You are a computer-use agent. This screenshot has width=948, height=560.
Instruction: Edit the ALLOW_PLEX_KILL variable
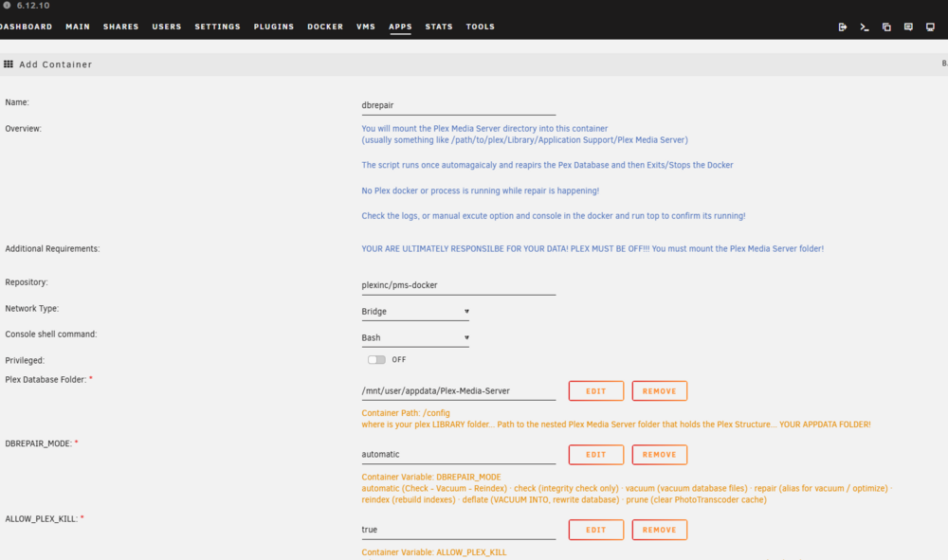(x=596, y=530)
